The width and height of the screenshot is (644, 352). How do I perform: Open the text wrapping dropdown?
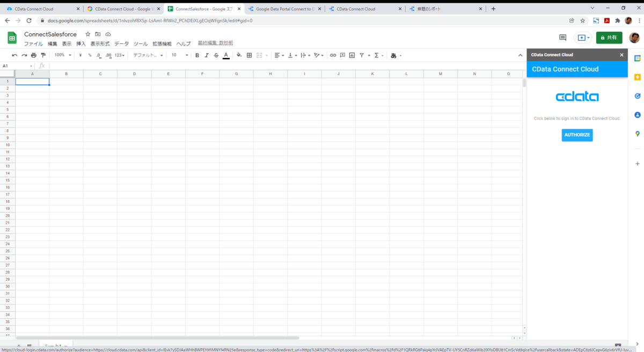305,55
